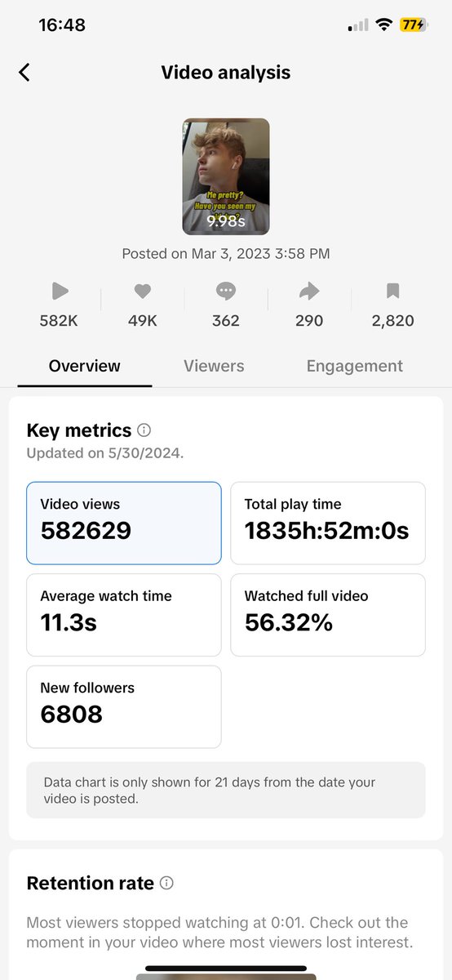
Task: Tap the battery indicator icon
Action: point(412,25)
